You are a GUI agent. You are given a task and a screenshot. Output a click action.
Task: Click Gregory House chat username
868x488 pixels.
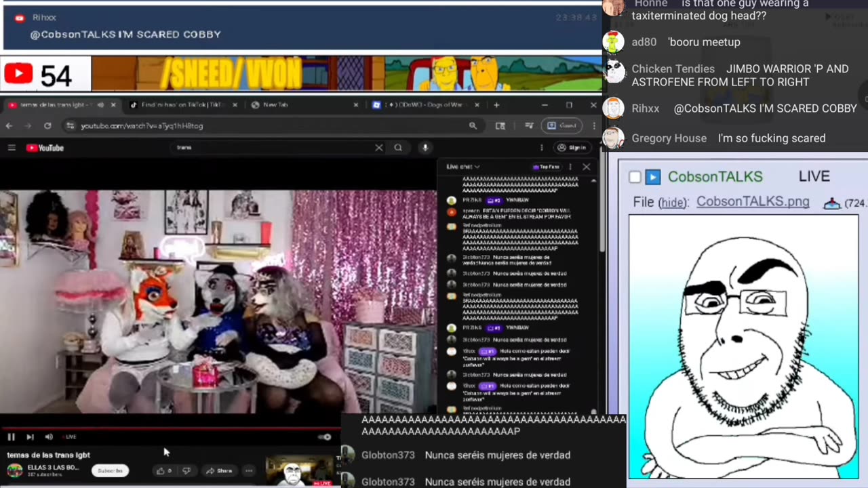[669, 138]
